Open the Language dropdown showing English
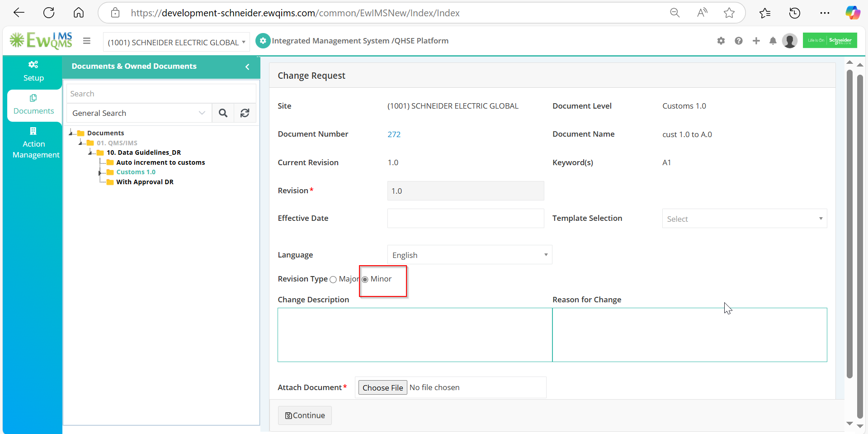The height and width of the screenshot is (434, 868). click(x=470, y=255)
